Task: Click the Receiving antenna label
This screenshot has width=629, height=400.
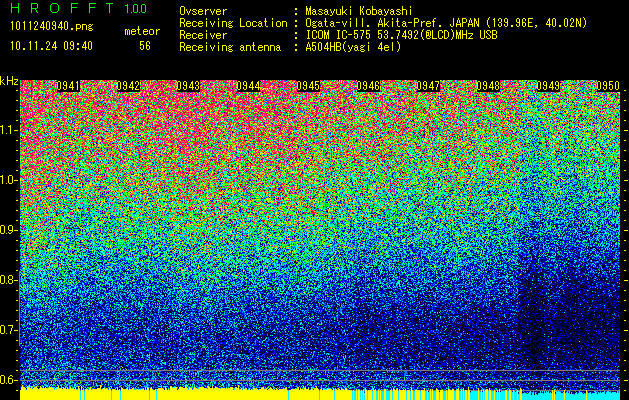Action: pos(230,47)
